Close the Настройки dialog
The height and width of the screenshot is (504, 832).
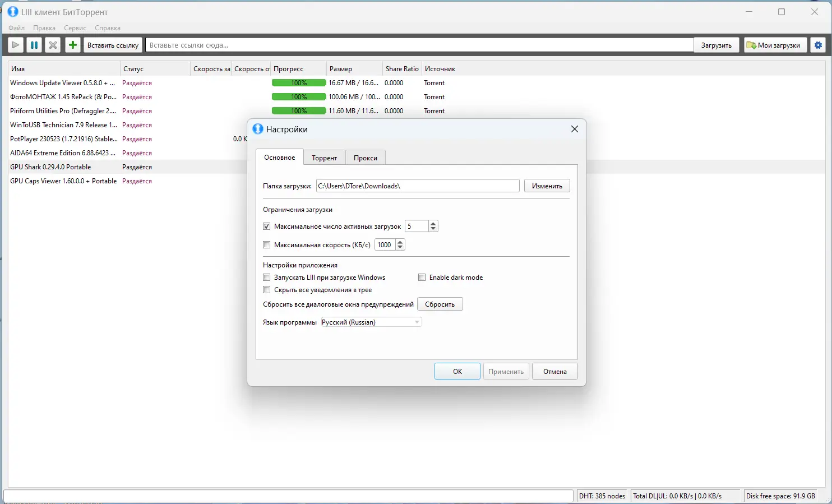[x=574, y=129]
